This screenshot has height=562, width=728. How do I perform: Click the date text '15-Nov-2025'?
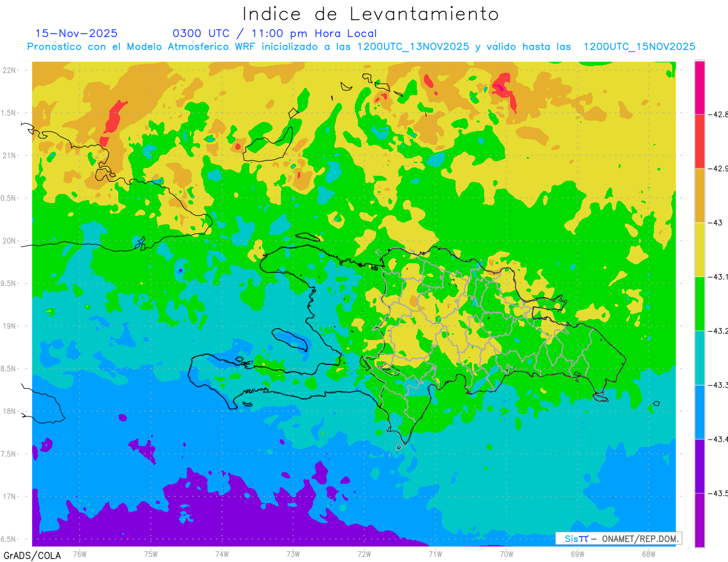point(76,33)
